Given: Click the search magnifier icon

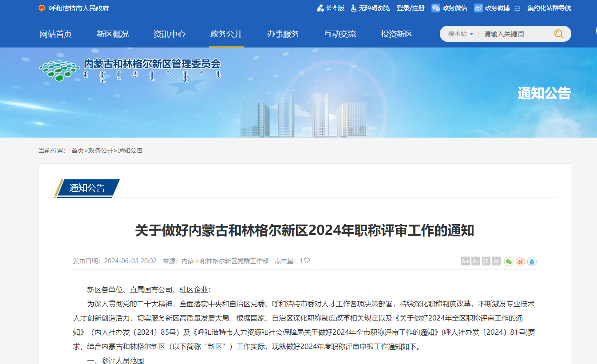Looking at the screenshot, I should tap(558, 34).
